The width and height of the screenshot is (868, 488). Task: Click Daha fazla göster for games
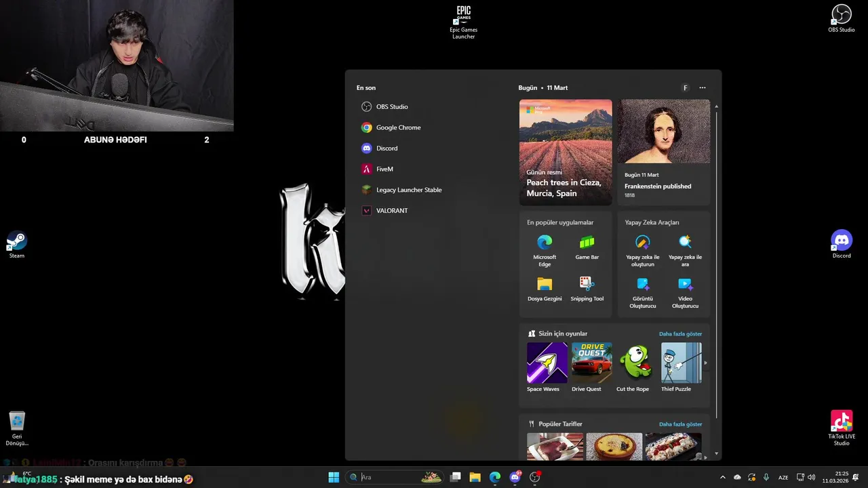click(680, 333)
